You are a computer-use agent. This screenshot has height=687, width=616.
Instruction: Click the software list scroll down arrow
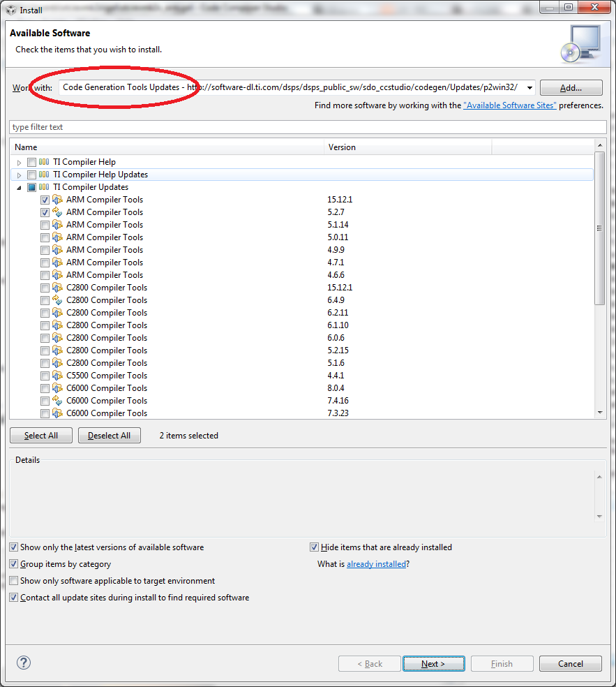coord(600,413)
